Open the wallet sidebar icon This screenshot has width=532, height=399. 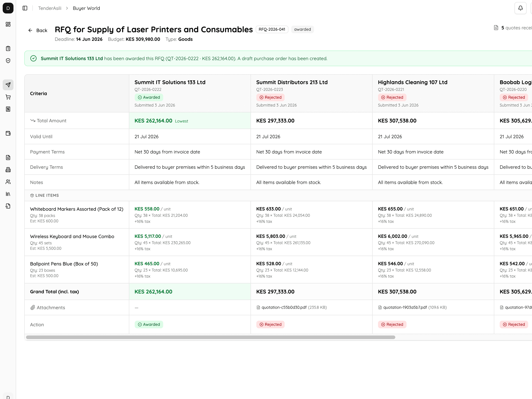pyautogui.click(x=8, y=134)
